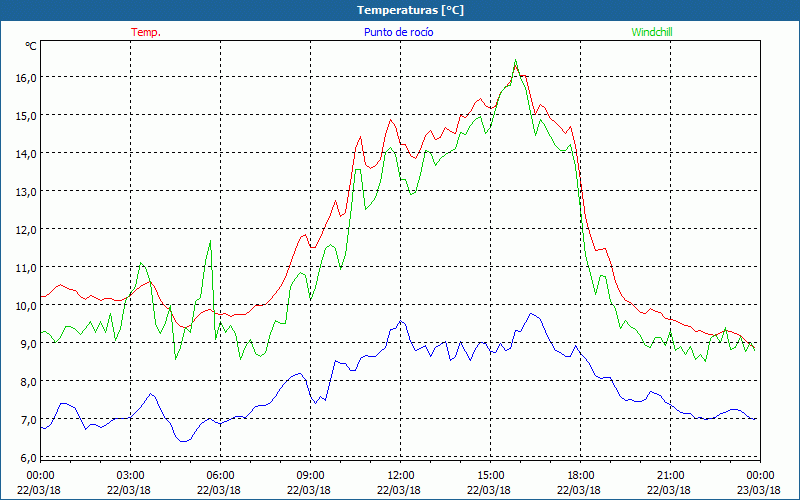
Task: Click the 6,0 y-axis value
Action: click(30, 458)
